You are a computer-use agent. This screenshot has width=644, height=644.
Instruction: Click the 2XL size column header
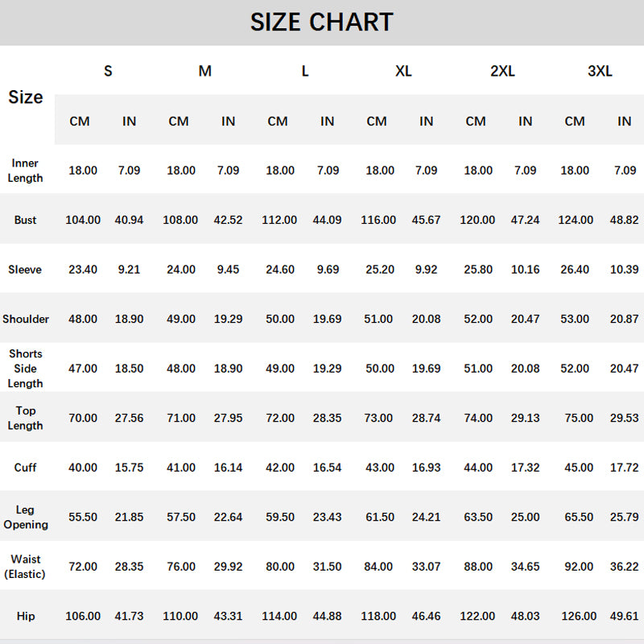point(502,71)
